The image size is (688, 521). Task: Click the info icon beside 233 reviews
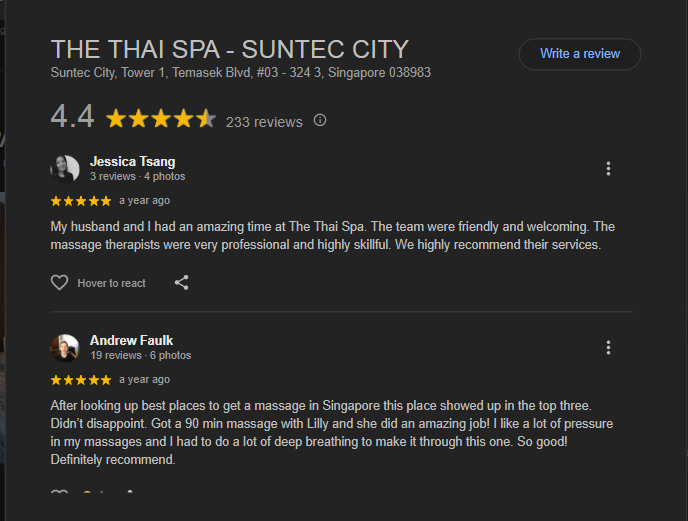(x=320, y=121)
